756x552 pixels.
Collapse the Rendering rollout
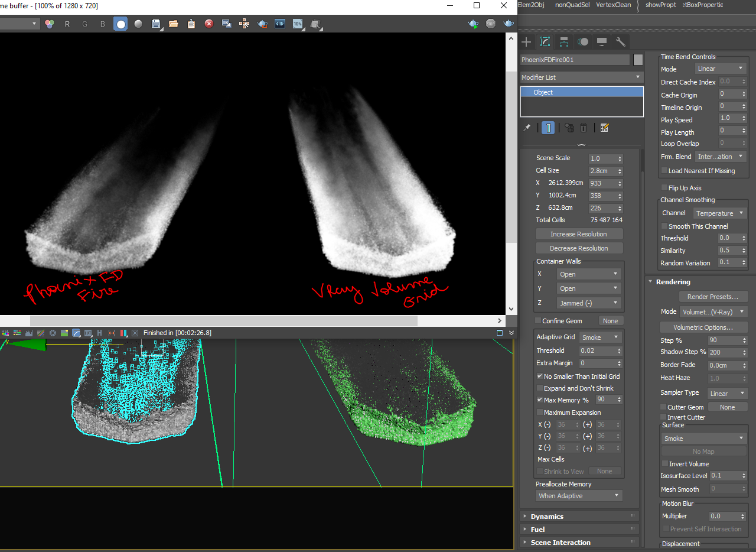tap(700, 282)
